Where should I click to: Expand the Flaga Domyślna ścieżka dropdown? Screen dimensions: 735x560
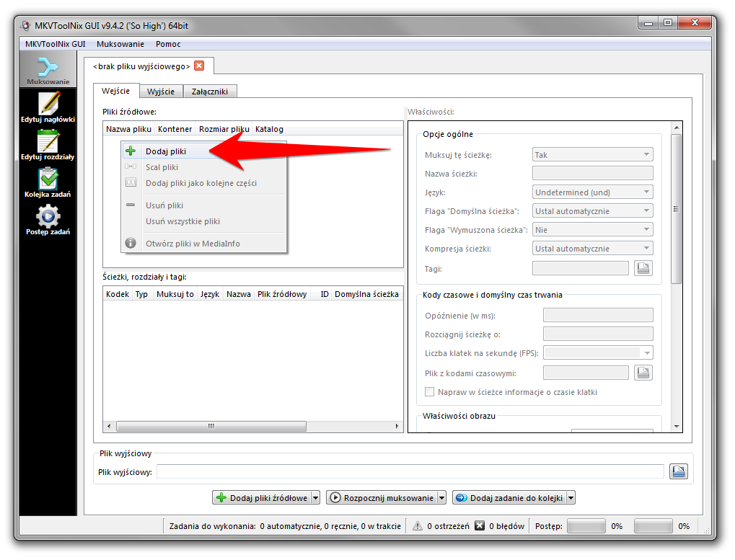pos(592,210)
